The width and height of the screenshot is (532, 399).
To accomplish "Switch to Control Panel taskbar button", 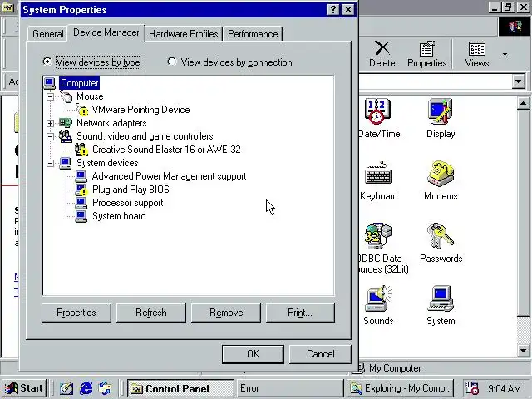I will 180,388.
